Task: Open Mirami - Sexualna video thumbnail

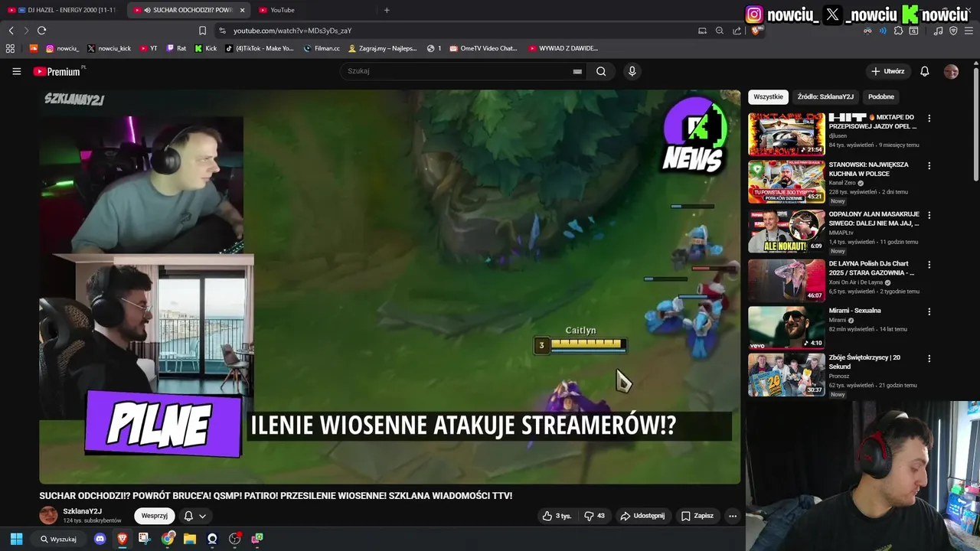Action: click(x=786, y=328)
